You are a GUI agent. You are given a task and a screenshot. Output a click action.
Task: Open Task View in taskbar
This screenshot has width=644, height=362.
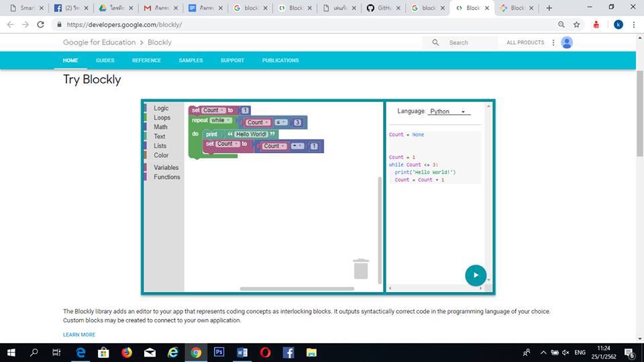[56, 353]
